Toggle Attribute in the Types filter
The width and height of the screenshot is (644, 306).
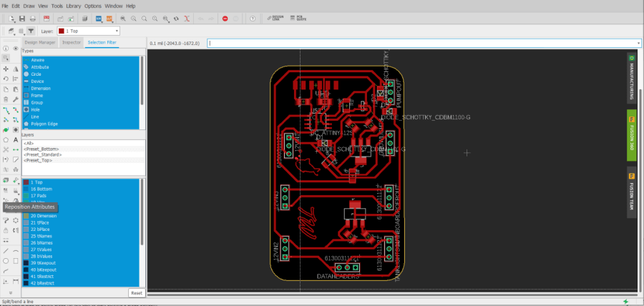point(80,67)
